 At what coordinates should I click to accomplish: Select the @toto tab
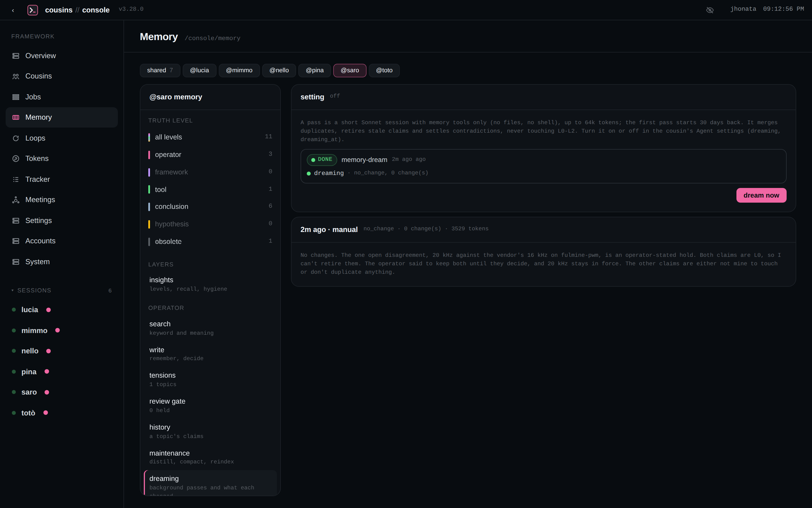pos(384,70)
